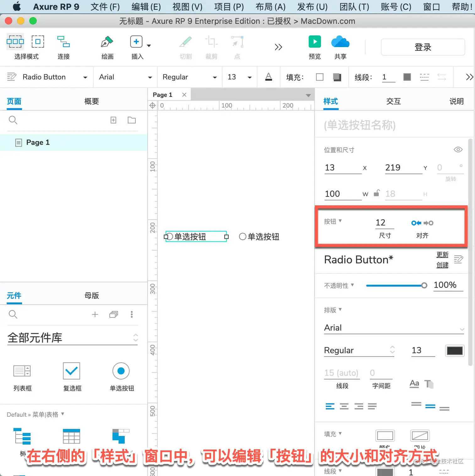Select the first radio button on canvas

pos(196,236)
